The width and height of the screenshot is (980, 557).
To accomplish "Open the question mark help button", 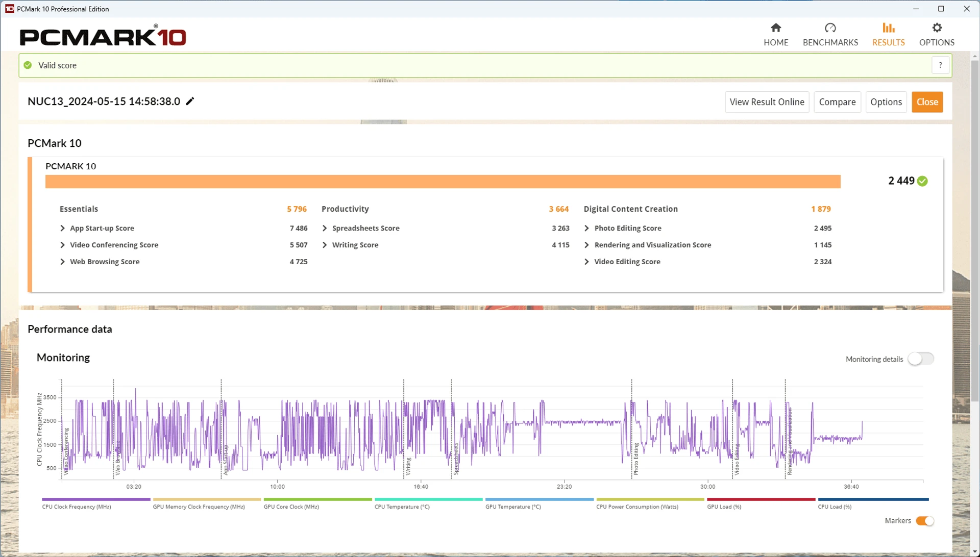I will point(940,65).
